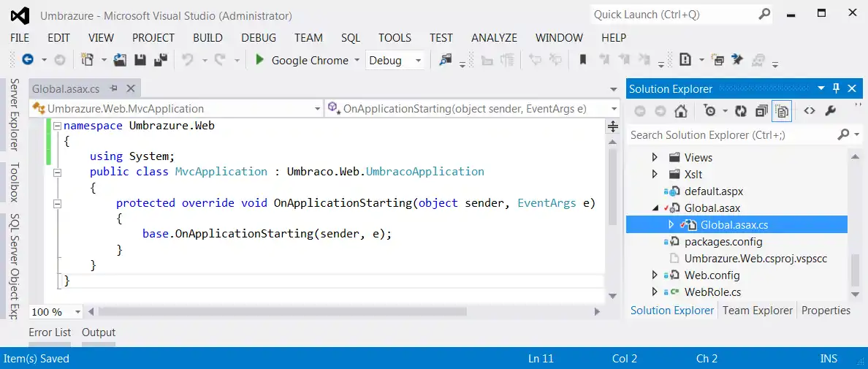Save the current file with Save icon
This screenshot has height=369, width=868.
[140, 60]
